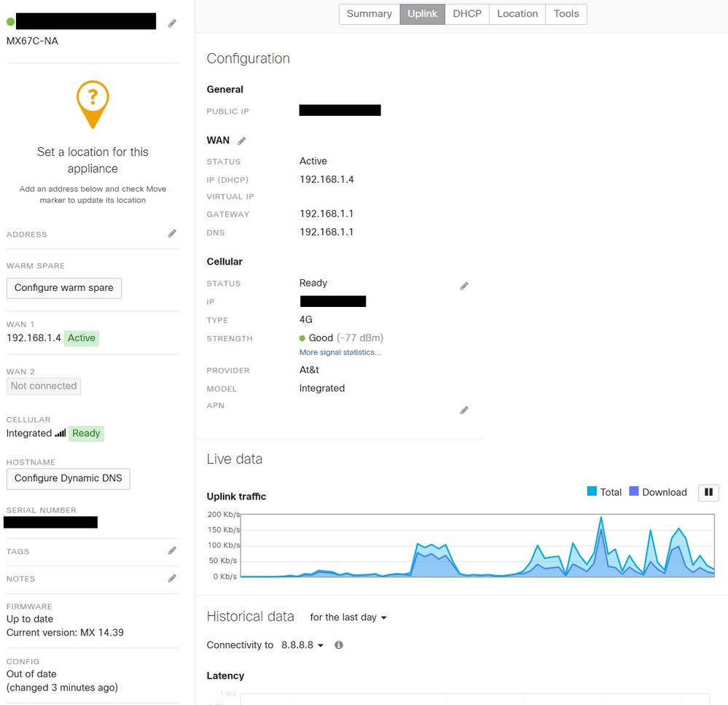Pause the live uplink traffic graph
The width and height of the screenshot is (728, 705).
tap(708, 493)
